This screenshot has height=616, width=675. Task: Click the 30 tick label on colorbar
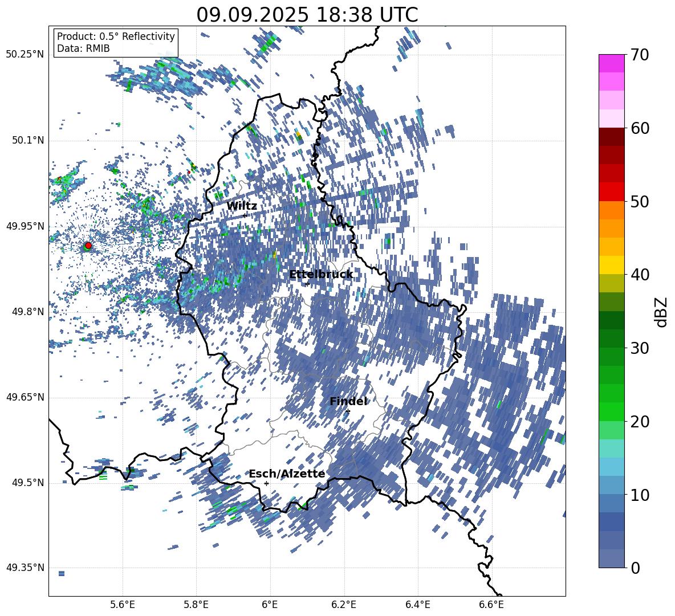pos(639,348)
